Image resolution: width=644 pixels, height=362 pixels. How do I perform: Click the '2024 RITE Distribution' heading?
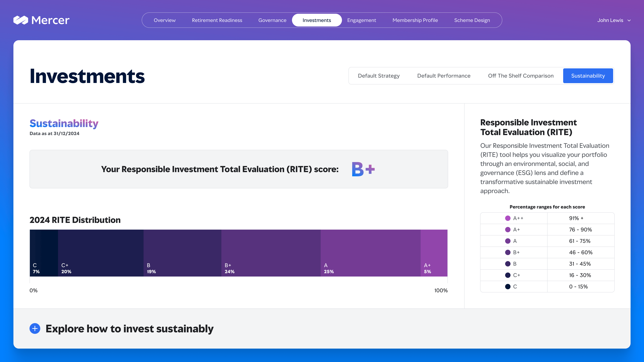click(75, 220)
